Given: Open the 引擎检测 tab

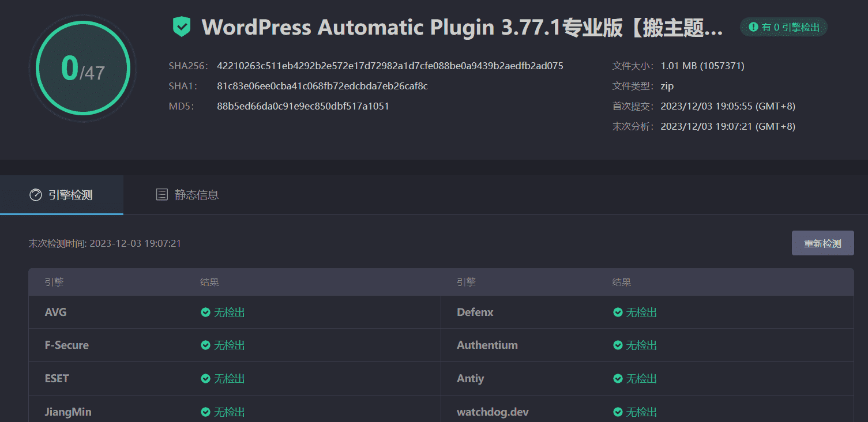Looking at the screenshot, I should tap(62, 195).
